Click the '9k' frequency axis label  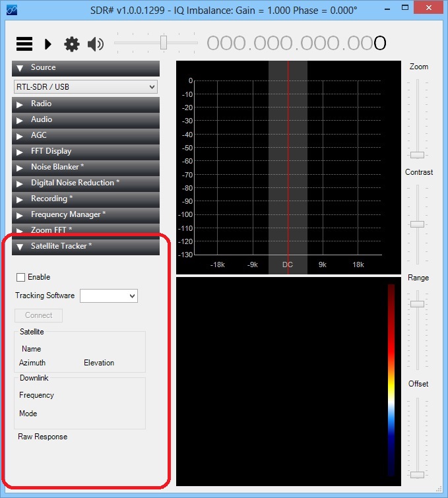coord(323,265)
